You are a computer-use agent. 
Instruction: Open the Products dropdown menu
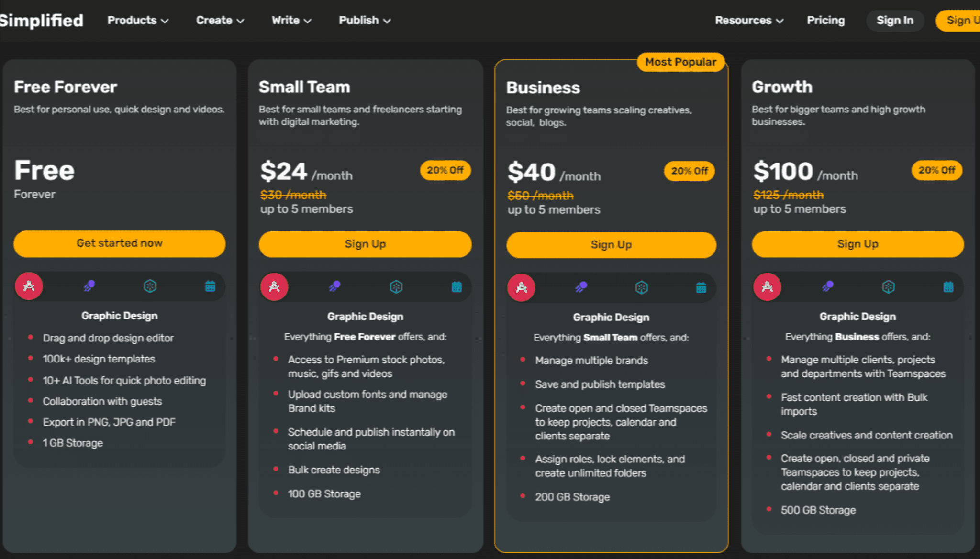(x=138, y=20)
